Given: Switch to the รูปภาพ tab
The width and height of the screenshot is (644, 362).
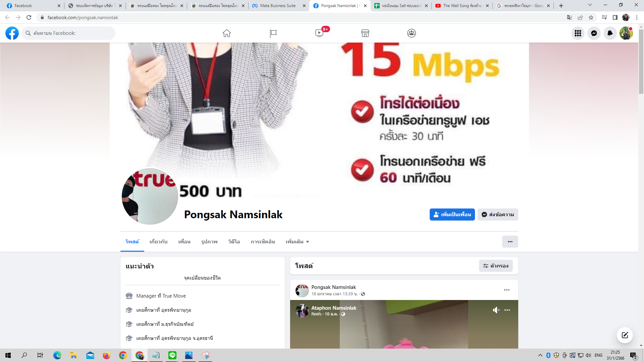Looking at the screenshot, I should coord(209,242).
